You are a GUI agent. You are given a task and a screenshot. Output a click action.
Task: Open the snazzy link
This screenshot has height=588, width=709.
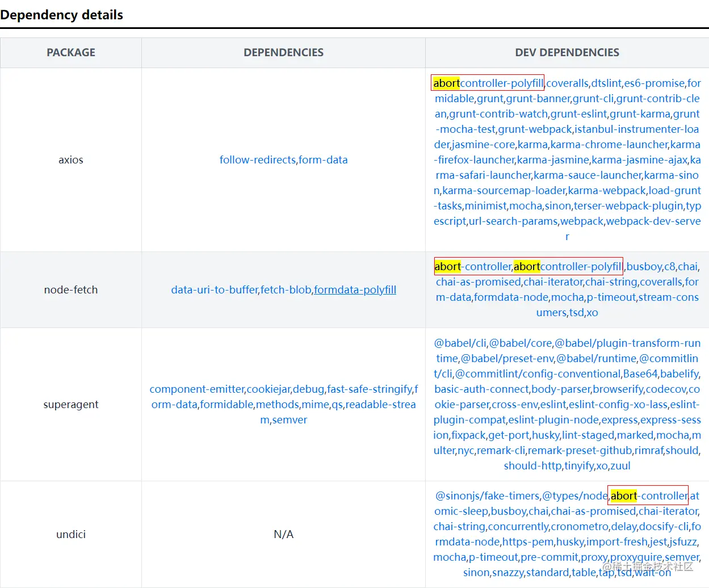pyautogui.click(x=508, y=572)
